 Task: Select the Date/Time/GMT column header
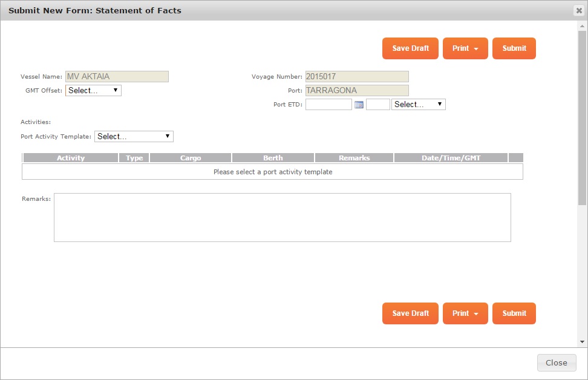pyautogui.click(x=450, y=157)
